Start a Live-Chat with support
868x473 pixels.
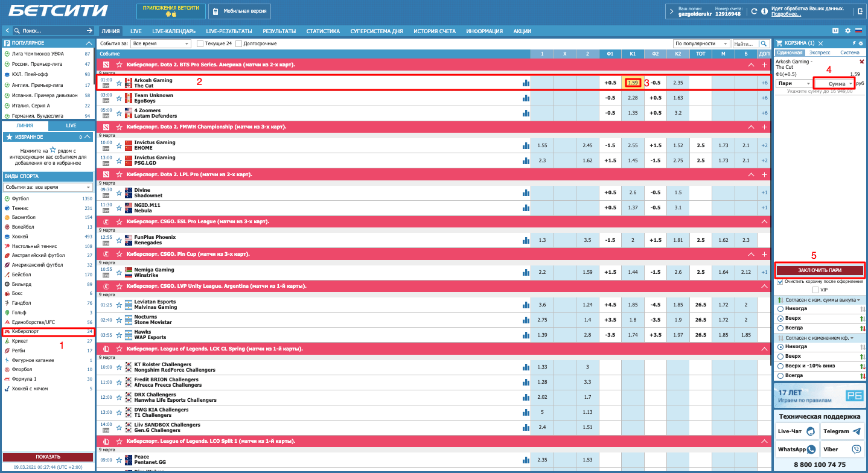tap(797, 431)
